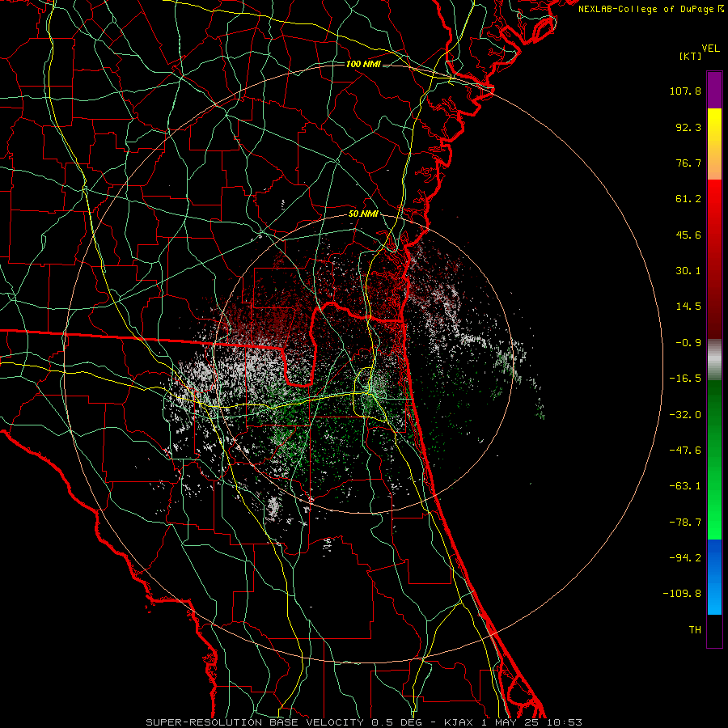
Task: Select the -0.9 velocity scale value
Action: 688,343
